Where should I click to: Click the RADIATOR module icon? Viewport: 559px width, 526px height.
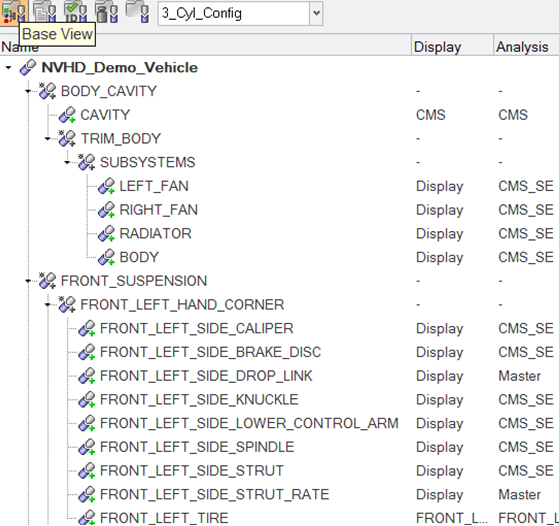106,234
